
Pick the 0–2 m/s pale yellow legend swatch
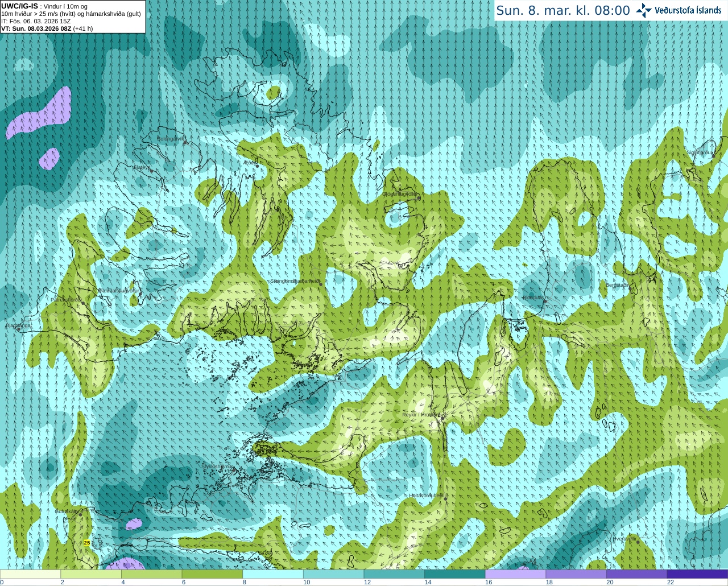(31, 574)
